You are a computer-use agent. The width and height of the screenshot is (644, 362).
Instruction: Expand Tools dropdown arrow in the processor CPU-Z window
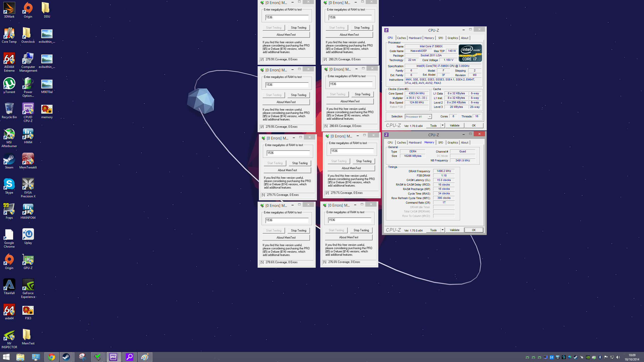(442, 125)
